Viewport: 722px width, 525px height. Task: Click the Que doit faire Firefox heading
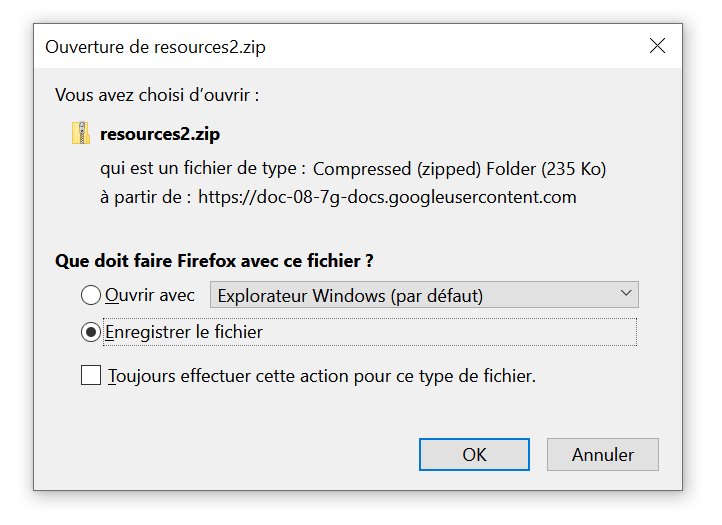tap(214, 261)
